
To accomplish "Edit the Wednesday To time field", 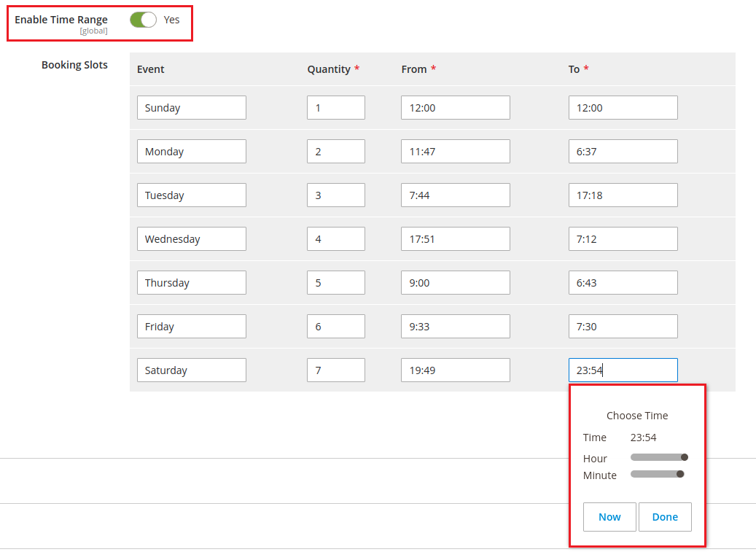I will pos(623,239).
